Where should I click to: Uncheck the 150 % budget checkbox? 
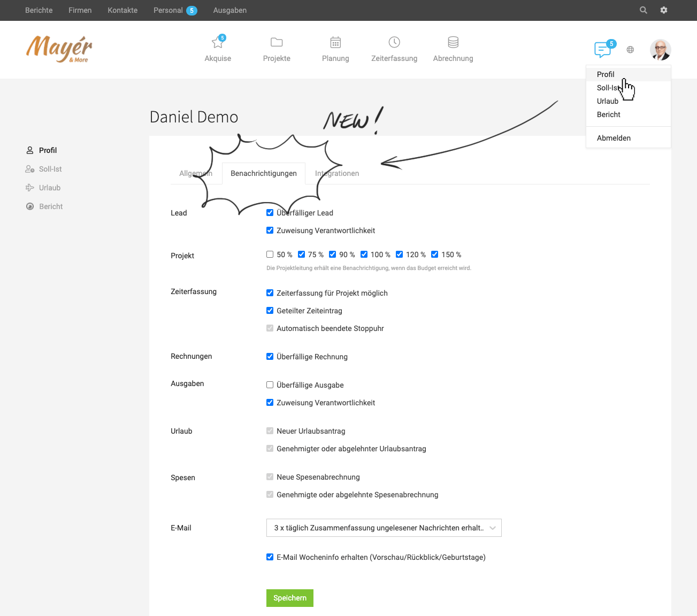(435, 255)
